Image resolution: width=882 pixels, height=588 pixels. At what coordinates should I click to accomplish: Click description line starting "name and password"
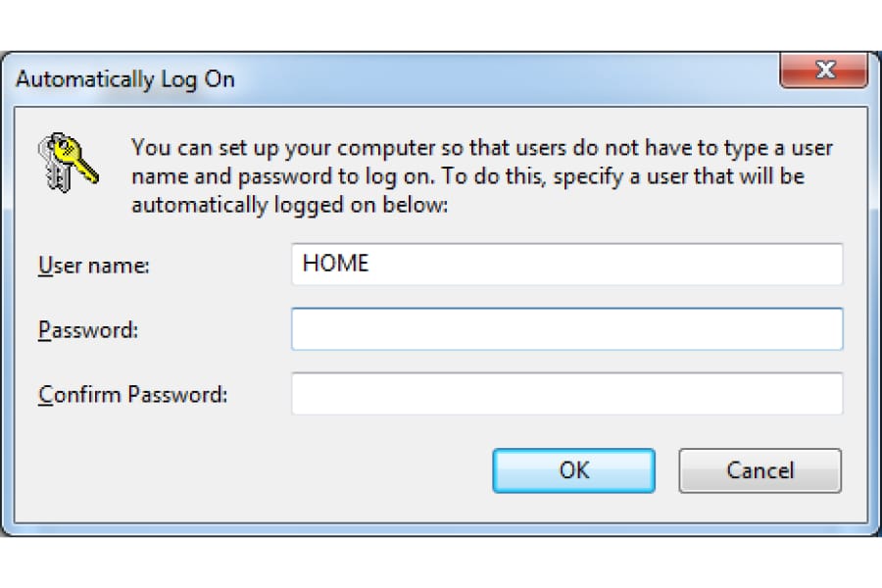click(x=468, y=176)
